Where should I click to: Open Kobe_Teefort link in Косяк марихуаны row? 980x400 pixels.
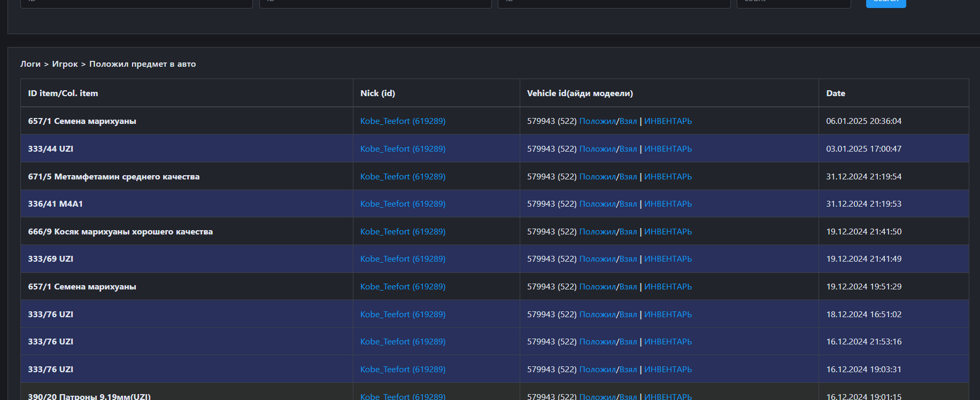click(403, 232)
